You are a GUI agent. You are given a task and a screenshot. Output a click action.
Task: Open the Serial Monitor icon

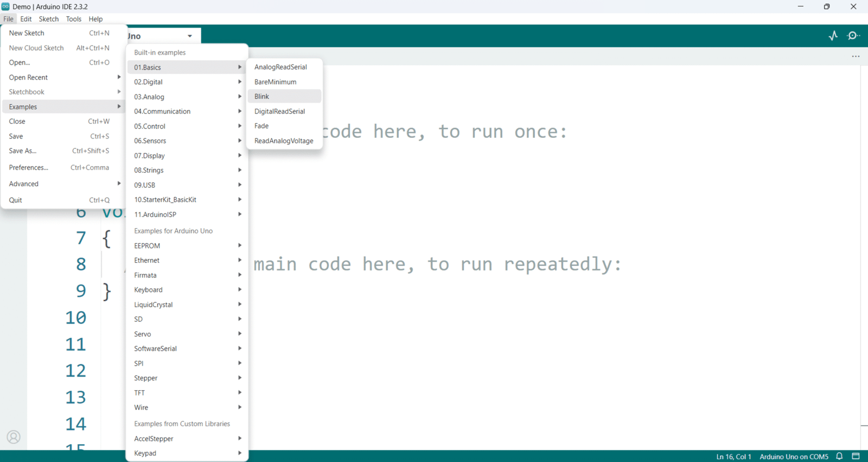click(x=853, y=36)
